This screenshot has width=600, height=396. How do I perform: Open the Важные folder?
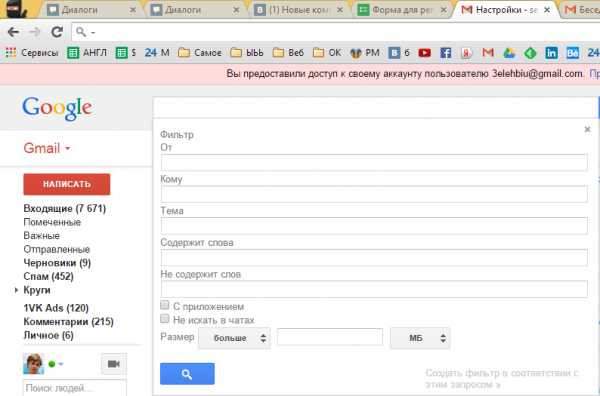pos(41,236)
